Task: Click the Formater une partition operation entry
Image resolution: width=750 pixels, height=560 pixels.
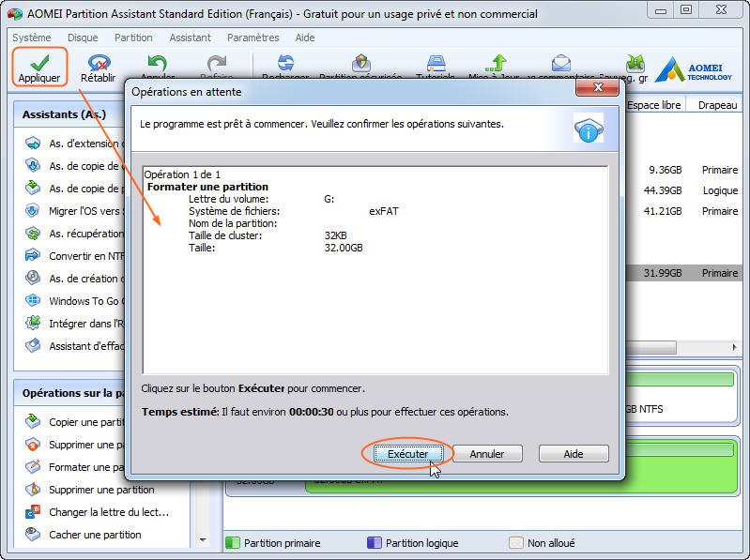Action: (x=207, y=187)
